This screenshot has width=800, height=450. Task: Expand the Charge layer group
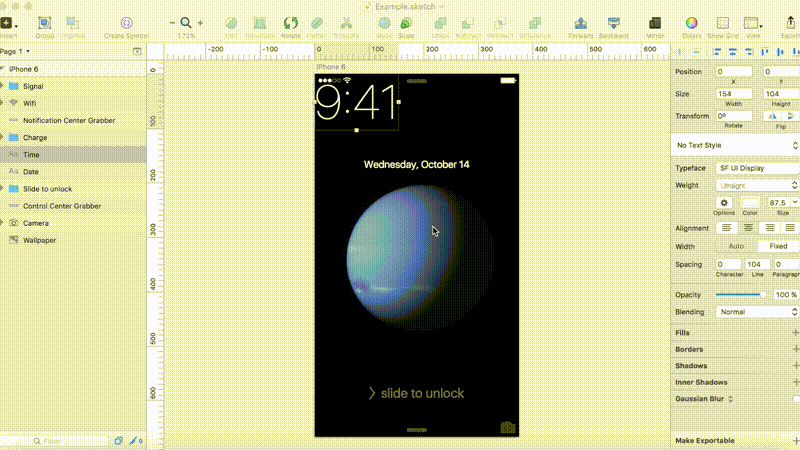point(3,137)
